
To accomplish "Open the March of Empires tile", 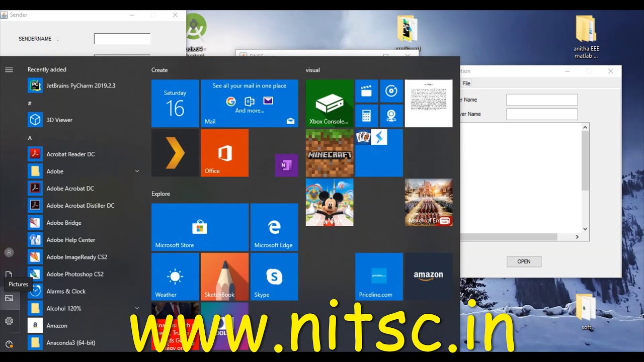I will [x=429, y=202].
